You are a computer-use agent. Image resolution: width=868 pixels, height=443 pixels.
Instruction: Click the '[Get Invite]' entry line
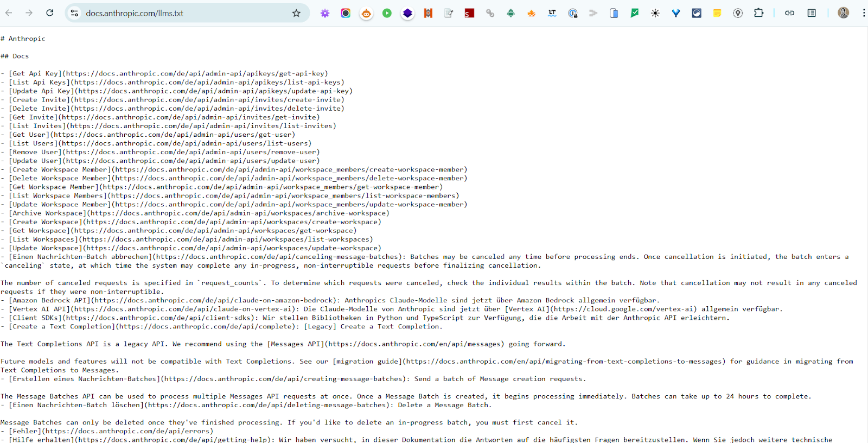click(160, 117)
